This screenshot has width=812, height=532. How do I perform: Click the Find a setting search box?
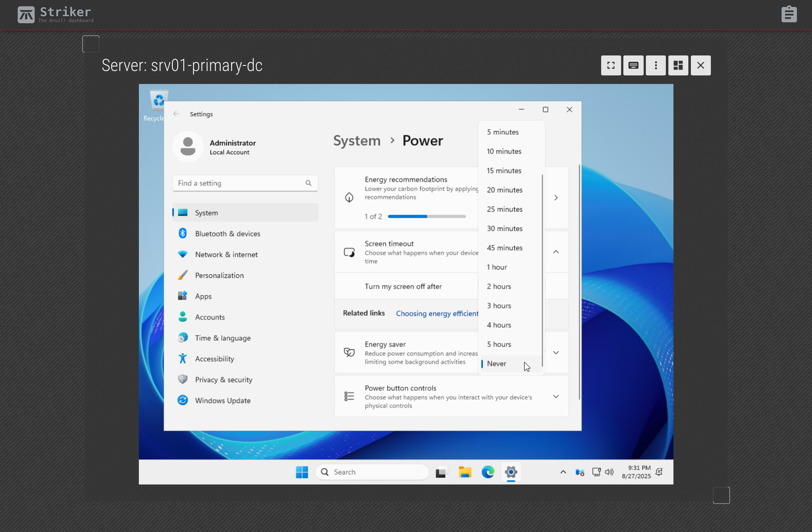pyautogui.click(x=245, y=183)
